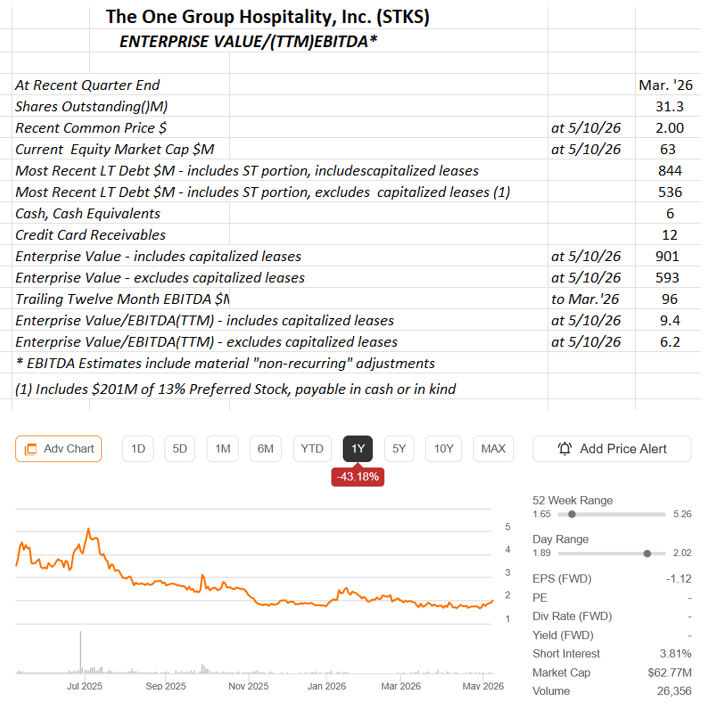This screenshot has width=707, height=711.
Task: Click 'At Recent Quarter End' row label
Action: pyautogui.click(x=88, y=86)
